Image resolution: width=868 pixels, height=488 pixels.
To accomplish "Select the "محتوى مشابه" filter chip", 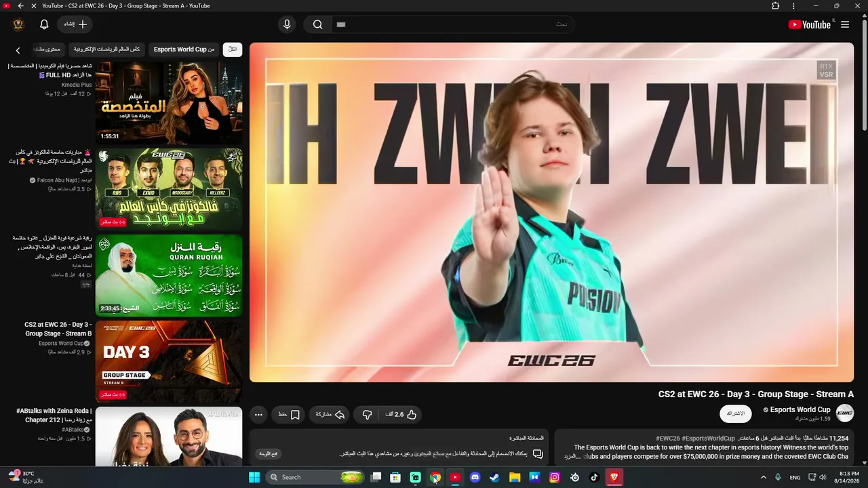I will click(x=47, y=49).
